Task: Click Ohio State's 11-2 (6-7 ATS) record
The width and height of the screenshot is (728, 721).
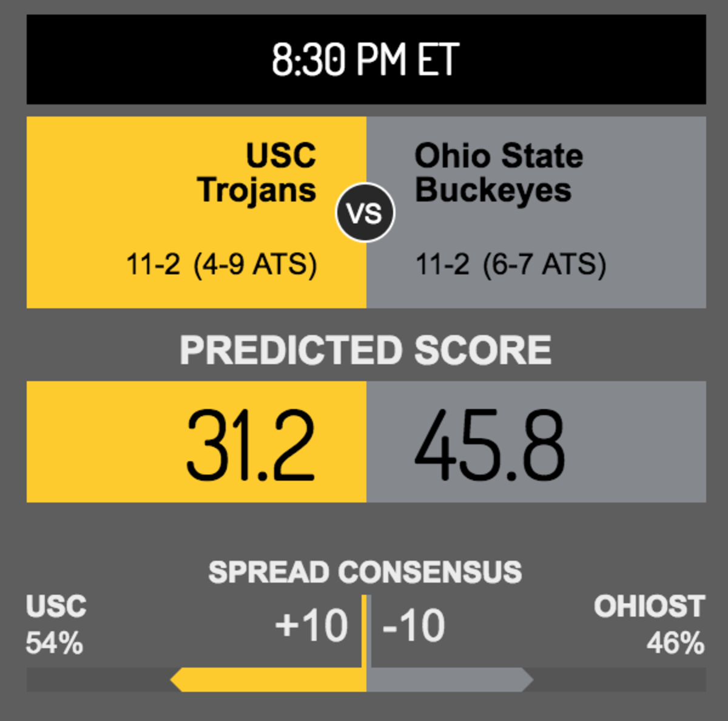Action: click(511, 265)
